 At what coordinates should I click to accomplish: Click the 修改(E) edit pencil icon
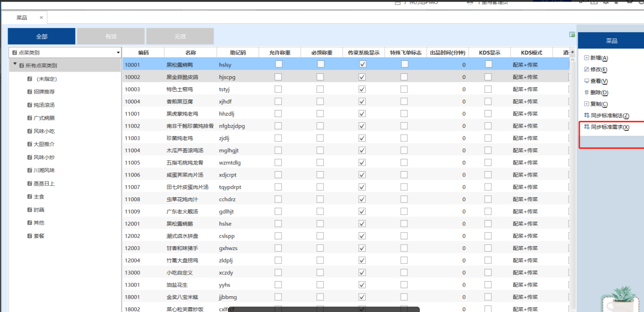point(587,69)
